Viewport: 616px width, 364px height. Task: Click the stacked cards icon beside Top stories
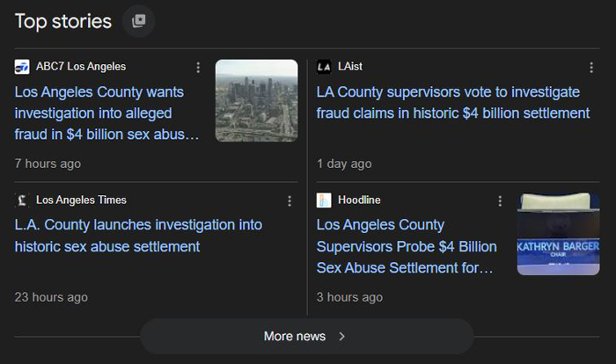[x=138, y=21]
